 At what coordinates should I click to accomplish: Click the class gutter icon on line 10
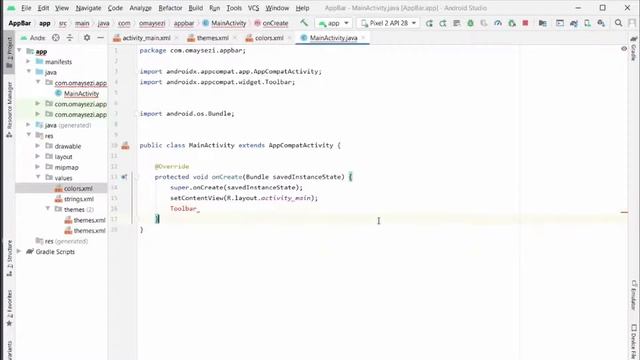125,146
